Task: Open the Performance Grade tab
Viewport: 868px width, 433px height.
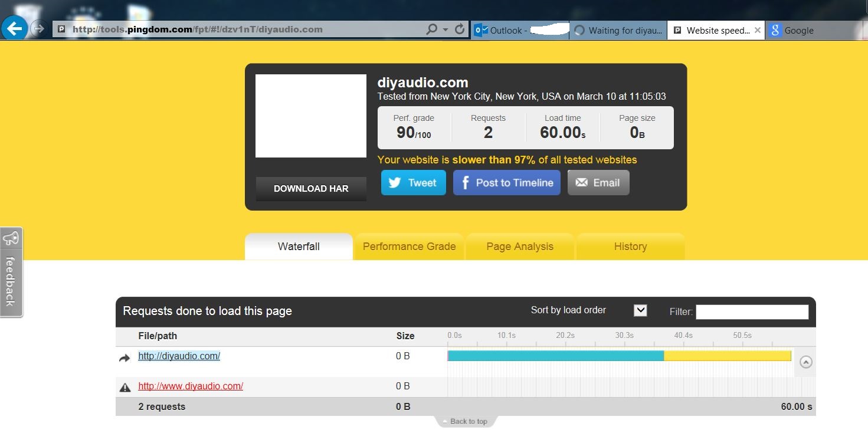Action: tap(409, 247)
